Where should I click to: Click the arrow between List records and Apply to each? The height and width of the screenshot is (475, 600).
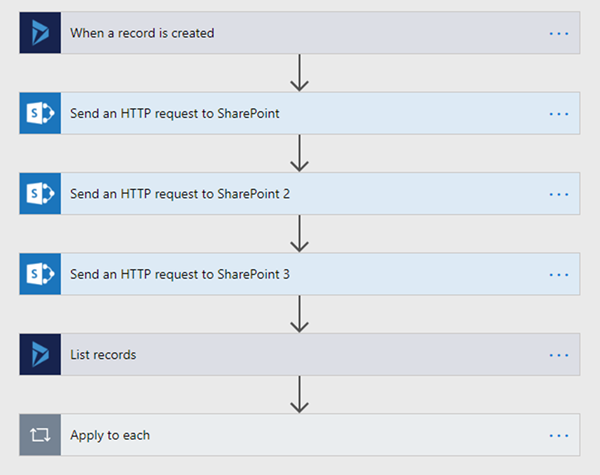(299, 394)
